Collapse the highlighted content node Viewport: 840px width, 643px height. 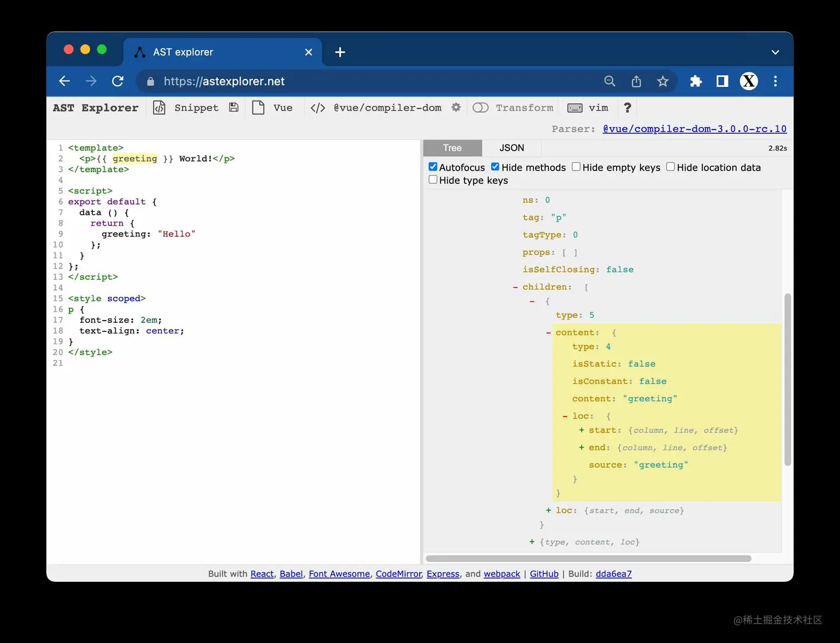point(549,333)
